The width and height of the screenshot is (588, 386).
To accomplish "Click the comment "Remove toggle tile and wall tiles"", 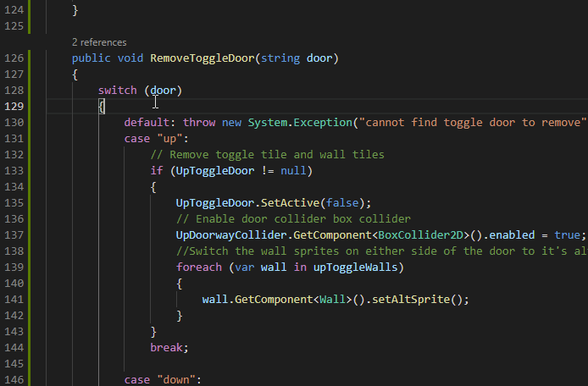I will [268, 155].
